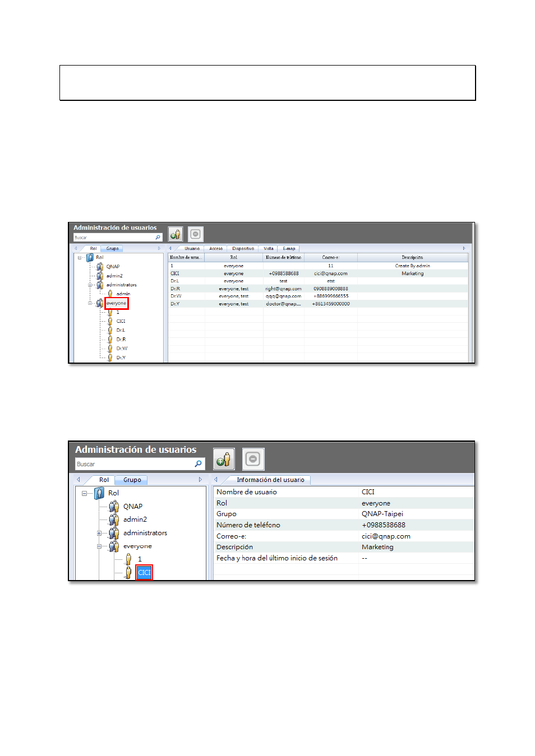This screenshot has width=535, height=756.
Task: Click the admin user icon in the user-list tree
Action: [x=110, y=294]
